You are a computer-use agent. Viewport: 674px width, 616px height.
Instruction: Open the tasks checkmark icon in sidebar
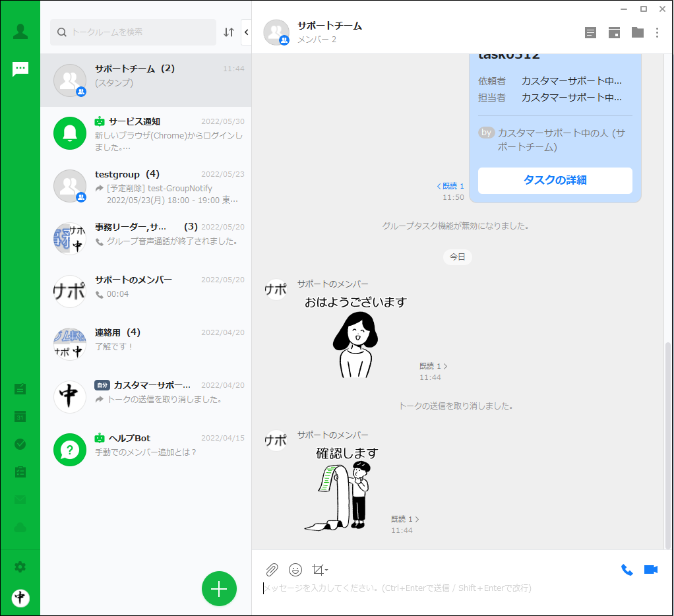[20, 444]
